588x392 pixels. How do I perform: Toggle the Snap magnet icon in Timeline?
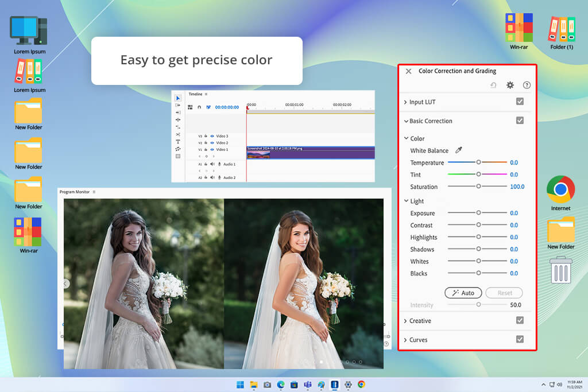pos(199,107)
